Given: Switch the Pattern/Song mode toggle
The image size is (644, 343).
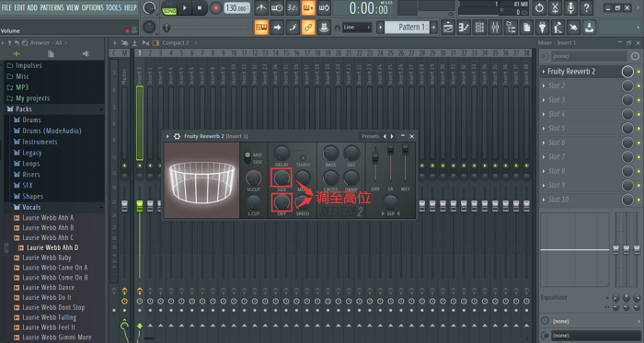Looking at the screenshot, I should coord(169,8).
